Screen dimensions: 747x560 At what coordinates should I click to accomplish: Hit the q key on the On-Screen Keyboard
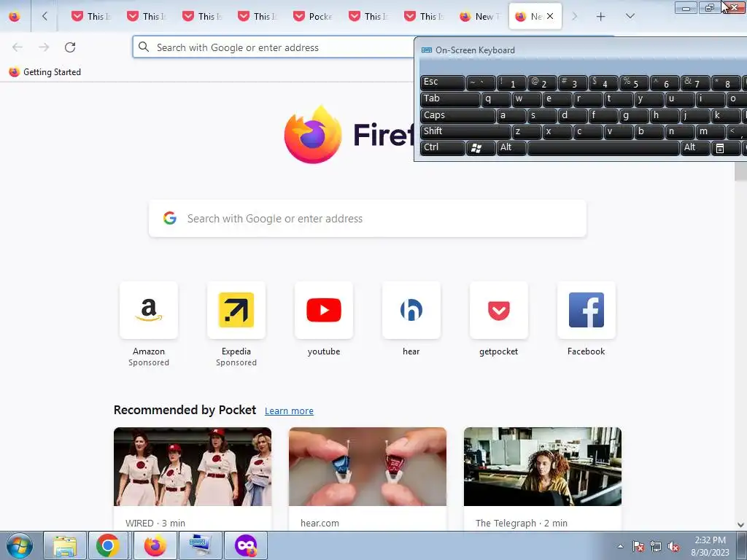tap(496, 99)
